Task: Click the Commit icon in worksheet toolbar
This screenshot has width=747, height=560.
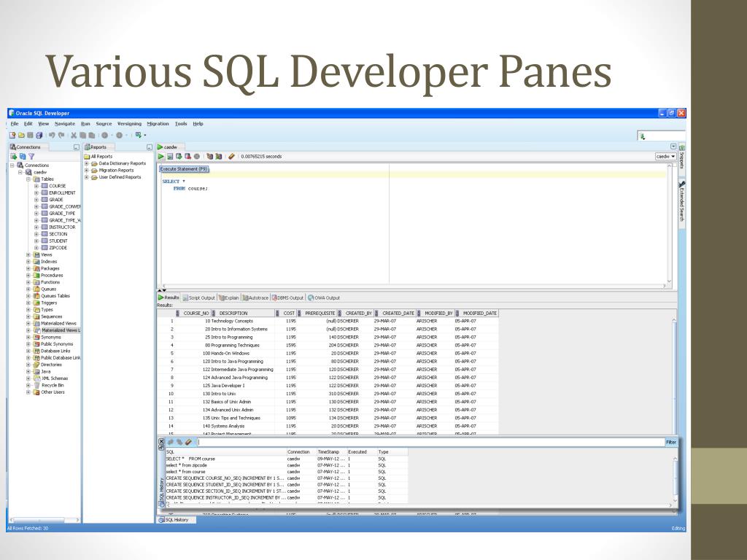Action: [x=179, y=156]
